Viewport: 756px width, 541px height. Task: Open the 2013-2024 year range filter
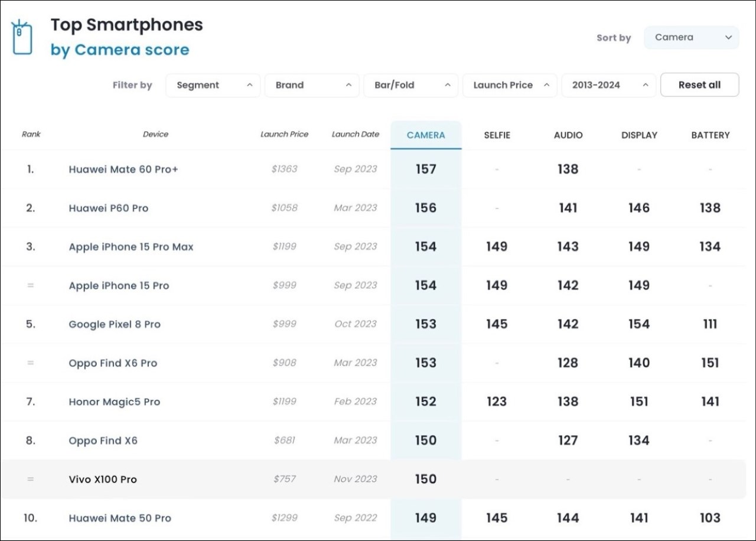click(x=609, y=85)
